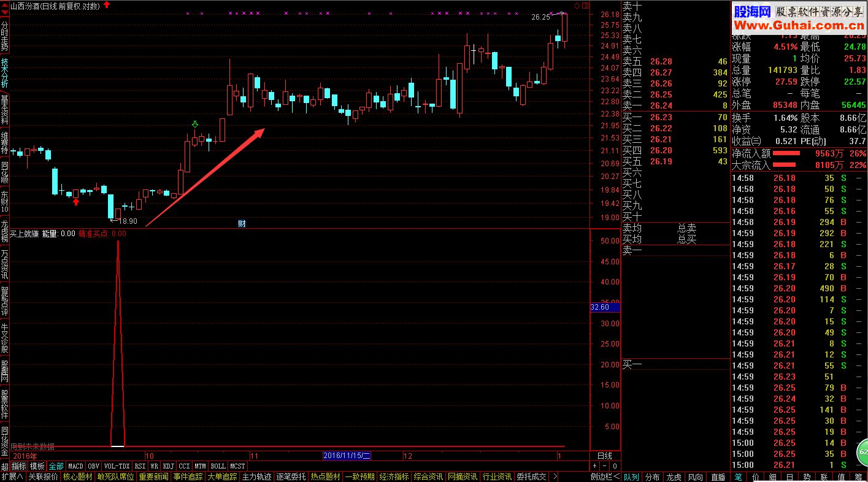Select the WR indicator

tap(155, 467)
